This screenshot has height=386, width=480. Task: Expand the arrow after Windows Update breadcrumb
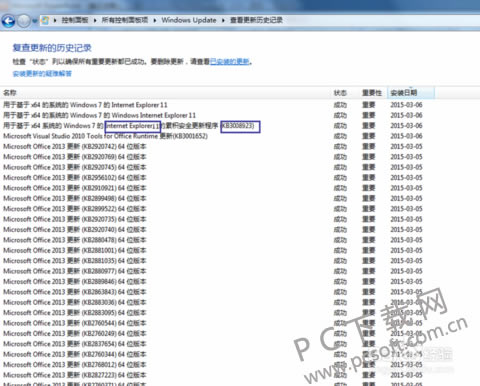point(223,20)
